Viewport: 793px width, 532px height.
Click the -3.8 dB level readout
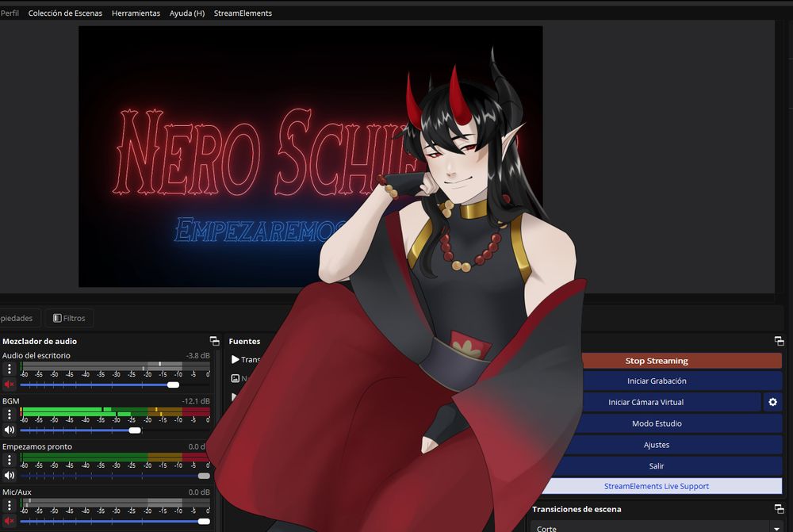[x=197, y=355]
